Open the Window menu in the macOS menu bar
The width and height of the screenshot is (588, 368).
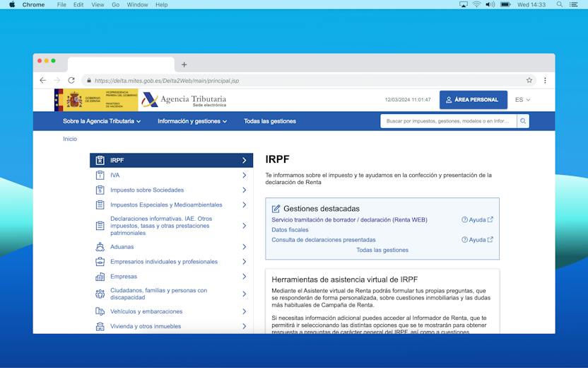pos(137,4)
